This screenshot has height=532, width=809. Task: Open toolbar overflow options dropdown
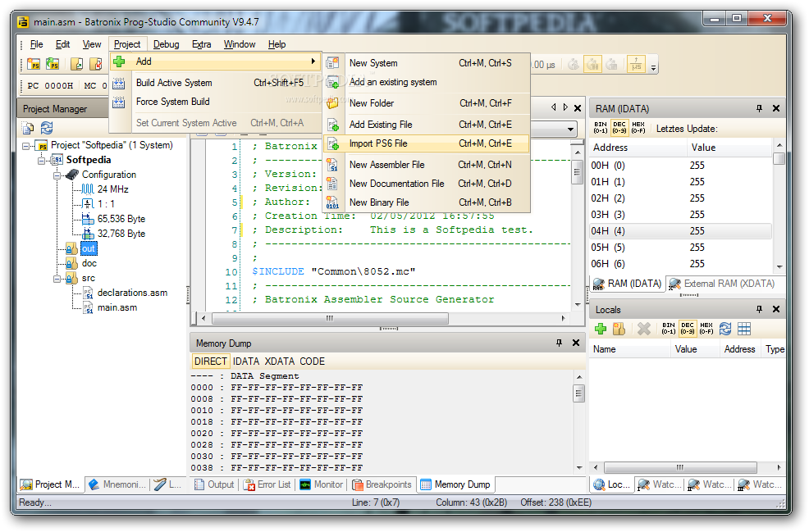click(654, 66)
